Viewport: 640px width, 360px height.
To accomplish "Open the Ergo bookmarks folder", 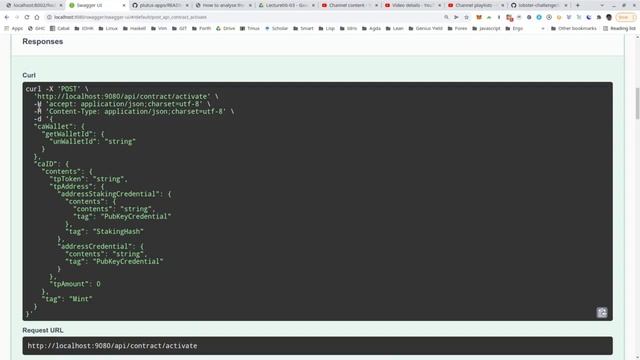I will (514, 29).
